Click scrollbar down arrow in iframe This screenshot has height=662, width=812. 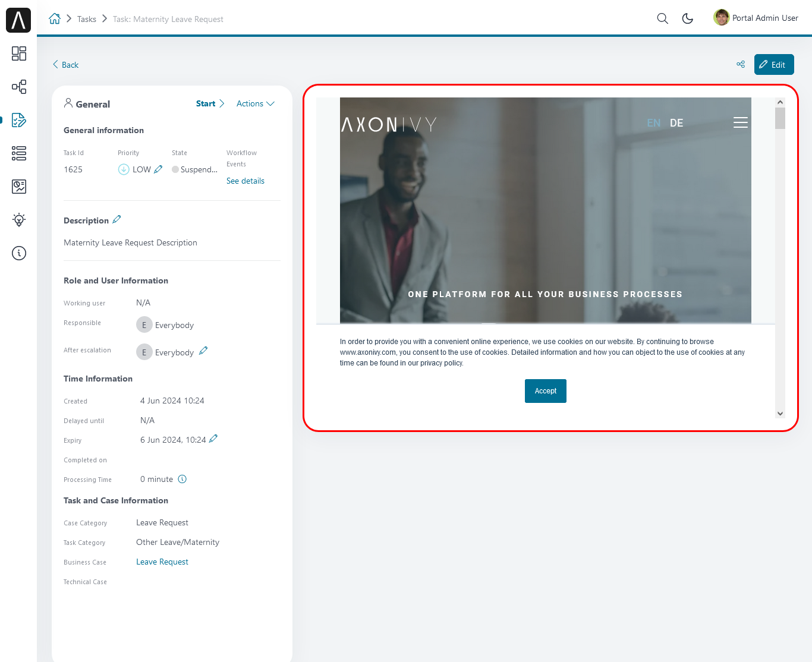tap(780, 414)
